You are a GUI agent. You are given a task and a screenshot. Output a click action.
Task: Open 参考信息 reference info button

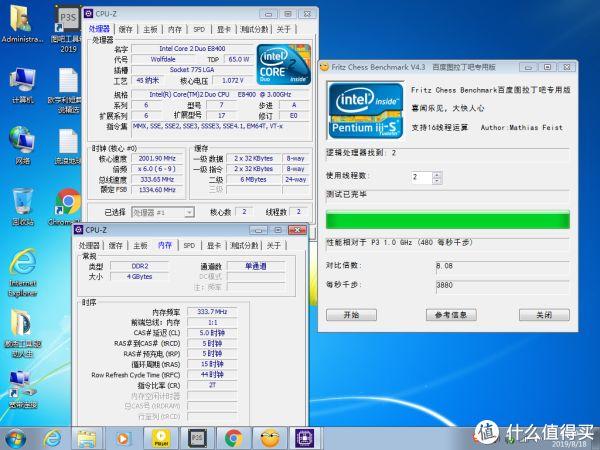click(451, 315)
